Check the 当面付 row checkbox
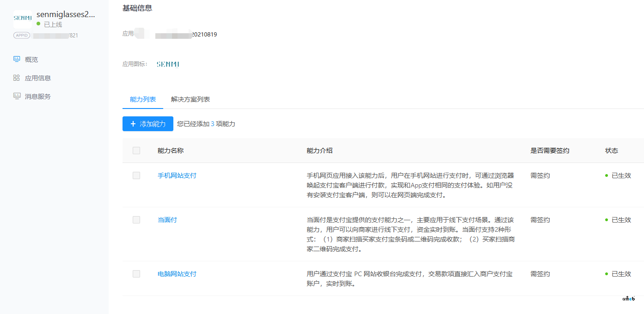Image resolution: width=644 pixels, height=314 pixels. point(136,220)
